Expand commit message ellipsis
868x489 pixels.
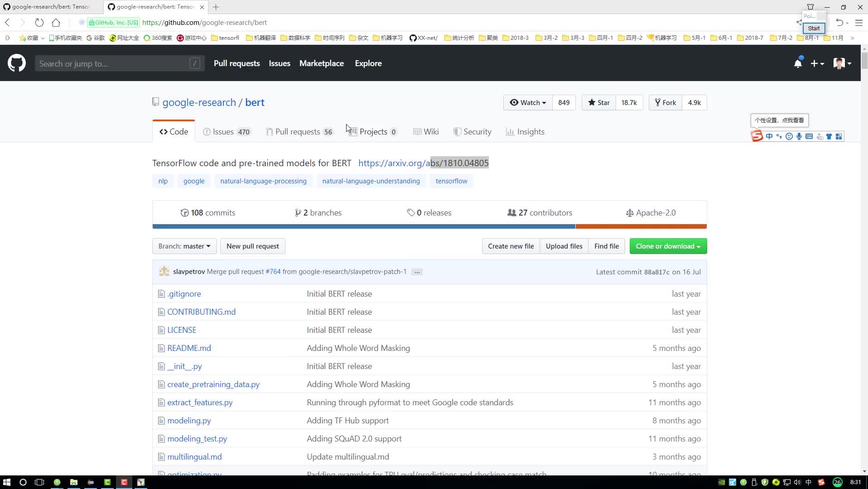417,272
